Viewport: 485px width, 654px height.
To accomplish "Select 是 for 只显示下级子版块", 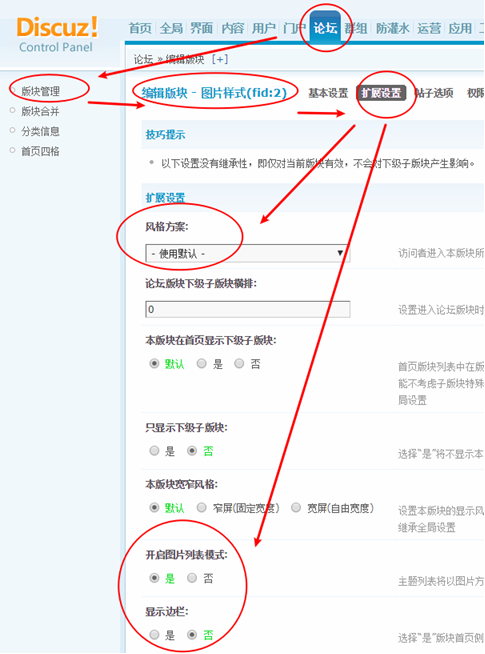I will point(154,451).
